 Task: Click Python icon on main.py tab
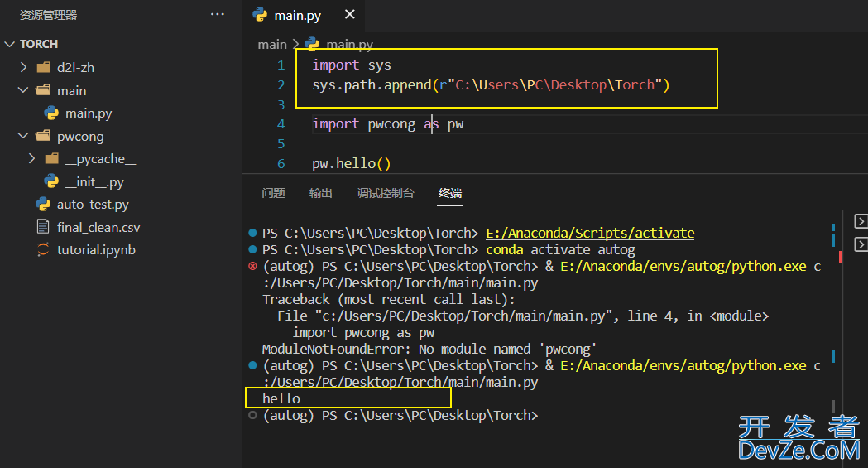pos(260,14)
